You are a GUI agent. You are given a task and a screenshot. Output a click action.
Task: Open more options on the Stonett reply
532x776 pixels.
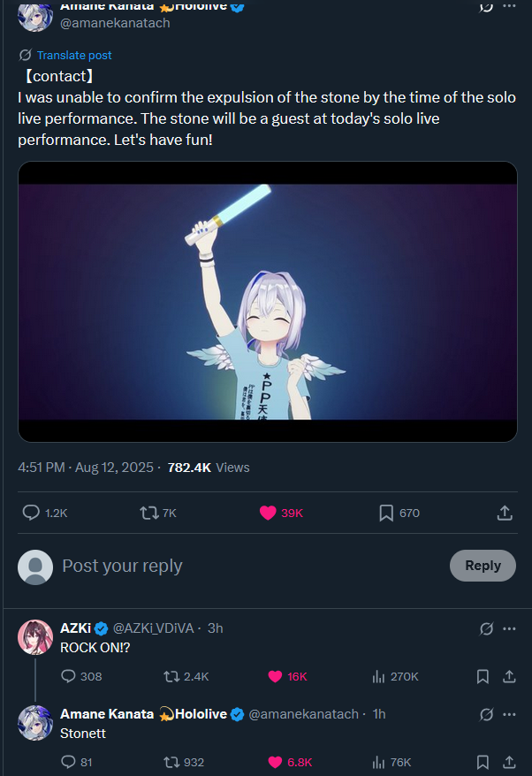509,714
